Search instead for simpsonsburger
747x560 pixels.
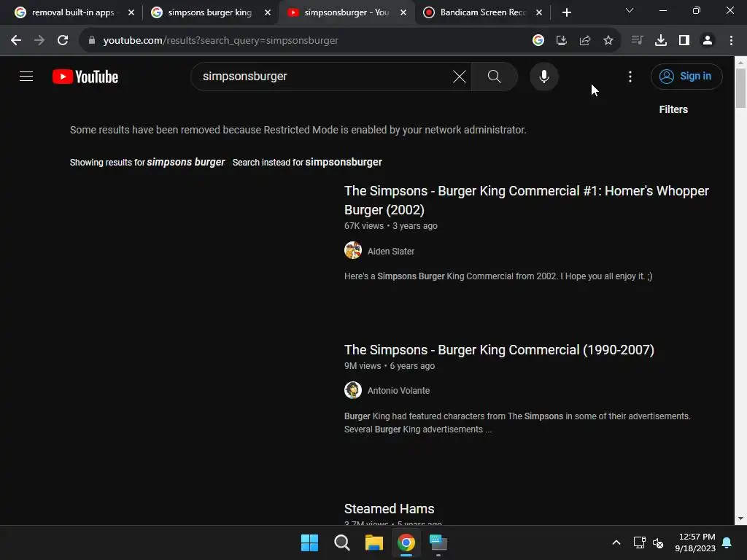pyautogui.click(x=344, y=163)
